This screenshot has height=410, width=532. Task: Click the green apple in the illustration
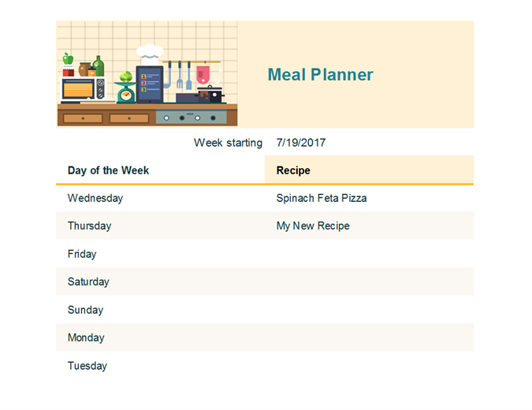(x=68, y=59)
